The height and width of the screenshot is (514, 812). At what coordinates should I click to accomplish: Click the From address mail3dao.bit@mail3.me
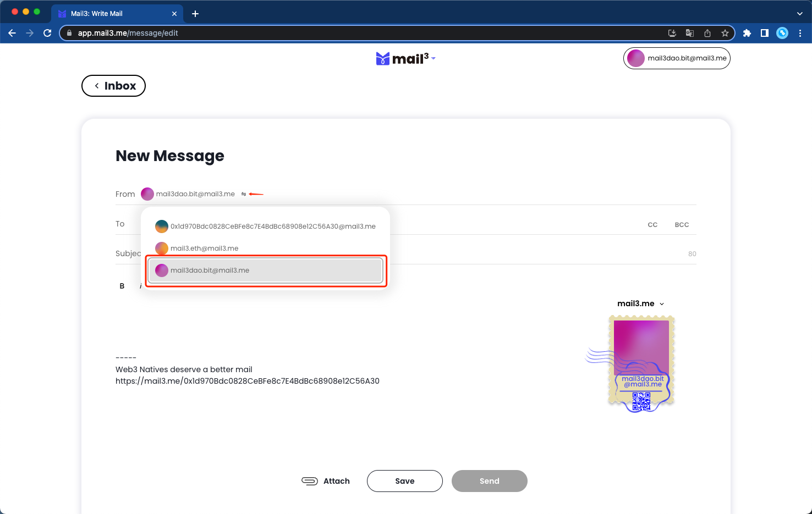click(195, 194)
